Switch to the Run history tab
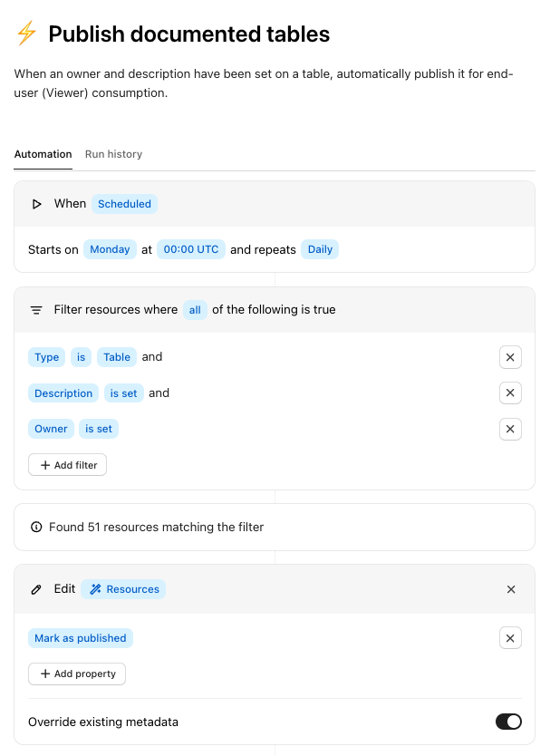The width and height of the screenshot is (550, 756). pyautogui.click(x=113, y=154)
